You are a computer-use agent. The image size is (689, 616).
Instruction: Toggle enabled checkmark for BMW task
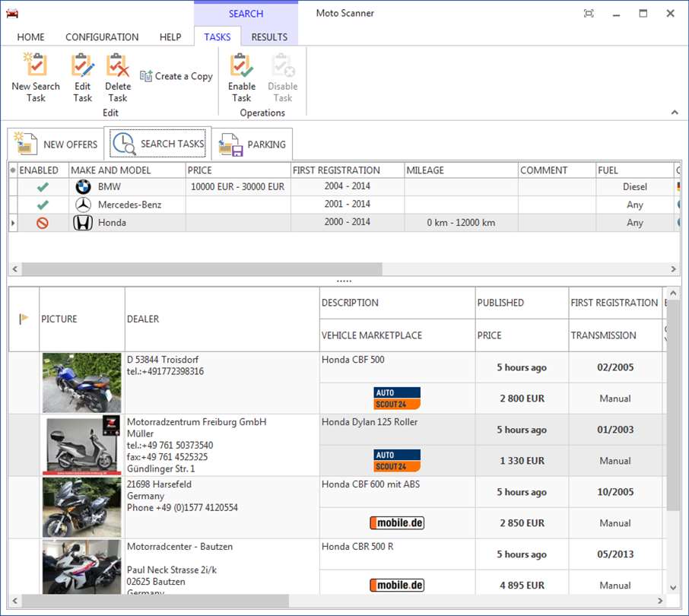click(x=43, y=187)
